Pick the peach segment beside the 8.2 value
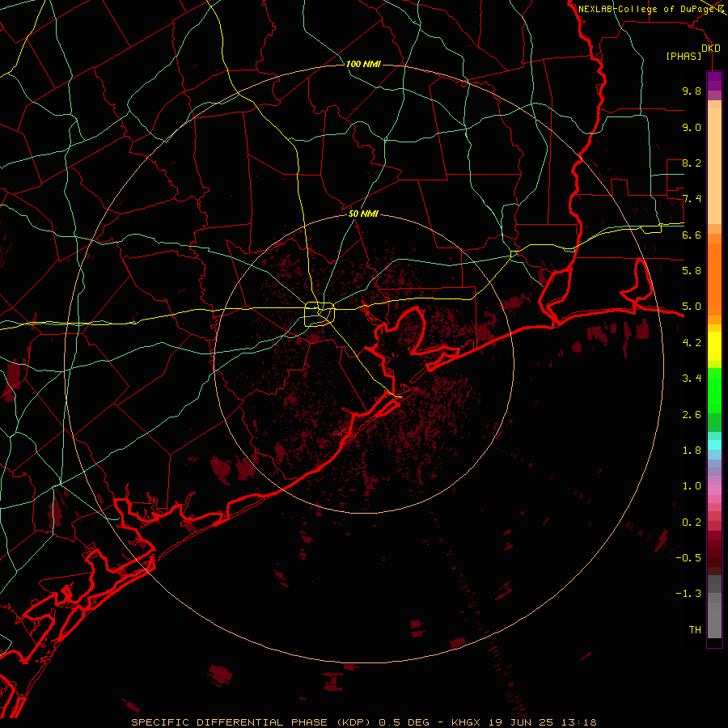Viewport: 728px width, 728px height. (714, 166)
